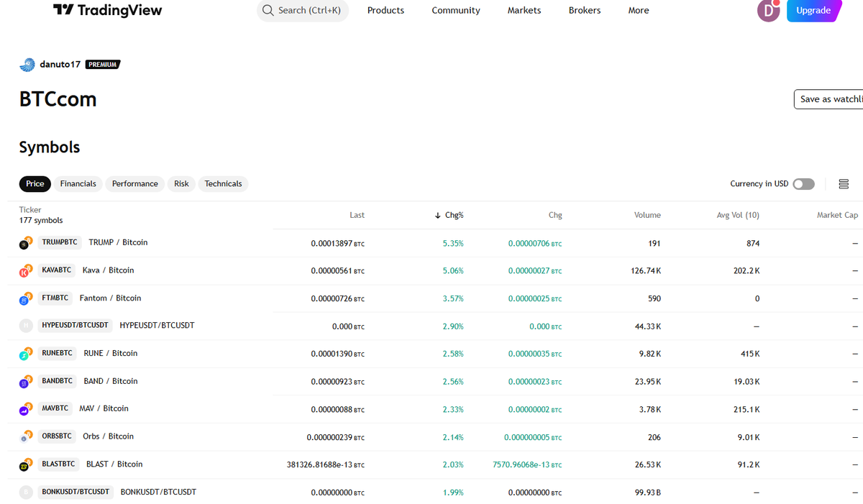
Task: Open the TRUMPBTC ticker
Action: pos(60,243)
